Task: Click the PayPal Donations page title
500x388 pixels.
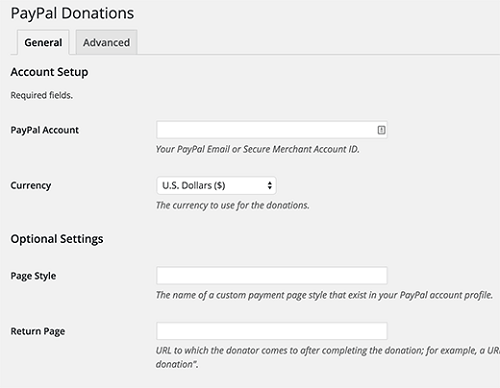Action: [72, 14]
